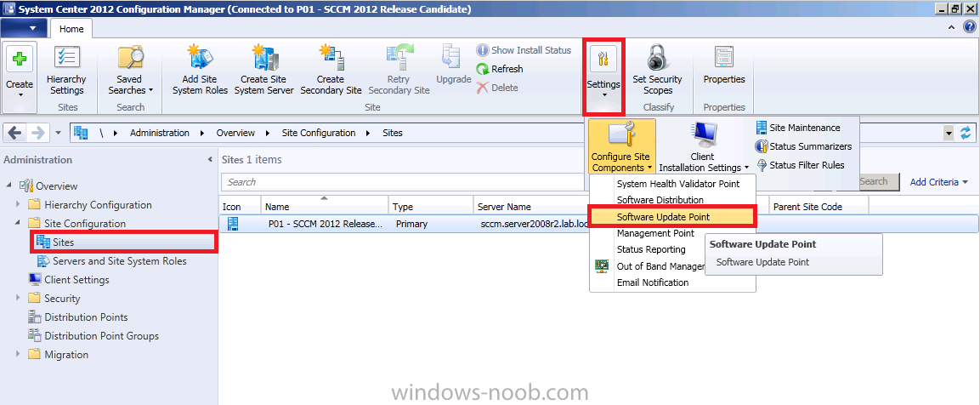Image resolution: width=980 pixels, height=405 pixels.
Task: Click the Upgrade ribbon icon
Action: 452,56
